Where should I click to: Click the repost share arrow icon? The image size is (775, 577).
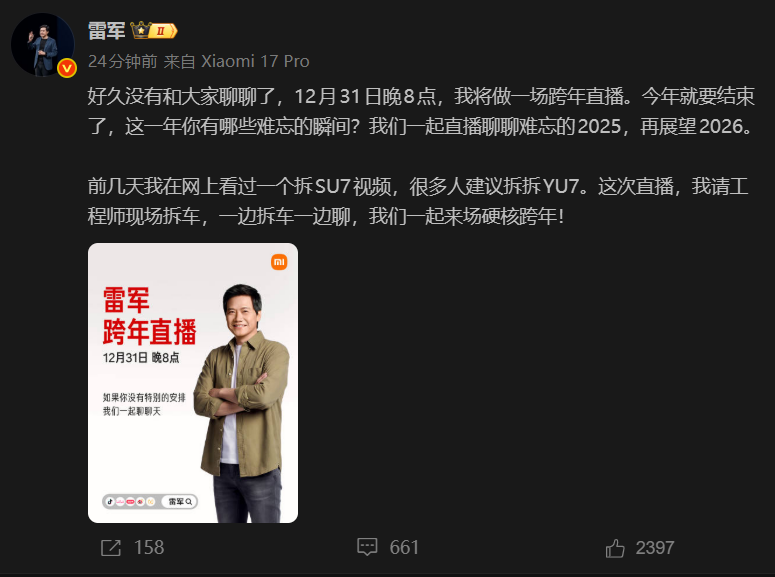tap(111, 548)
